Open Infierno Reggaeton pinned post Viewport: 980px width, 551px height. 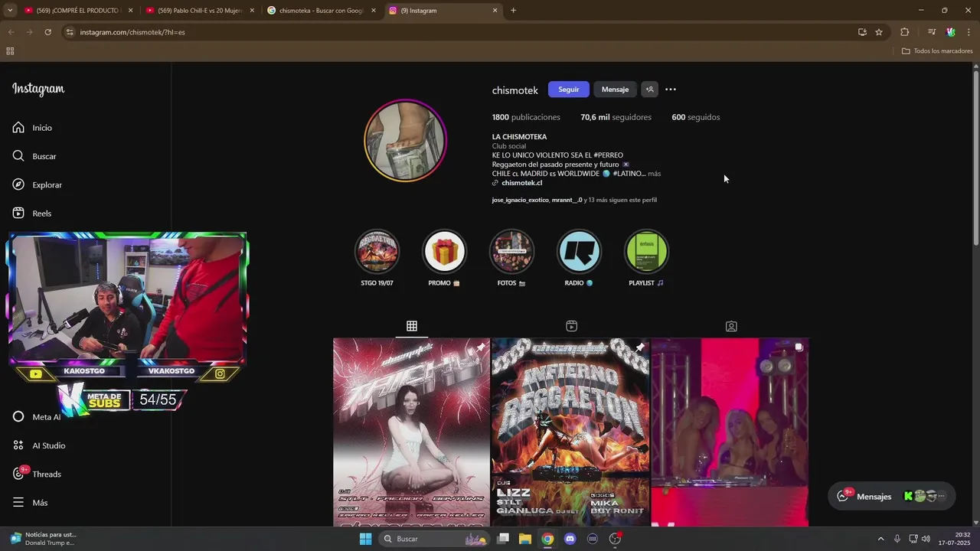(570, 432)
